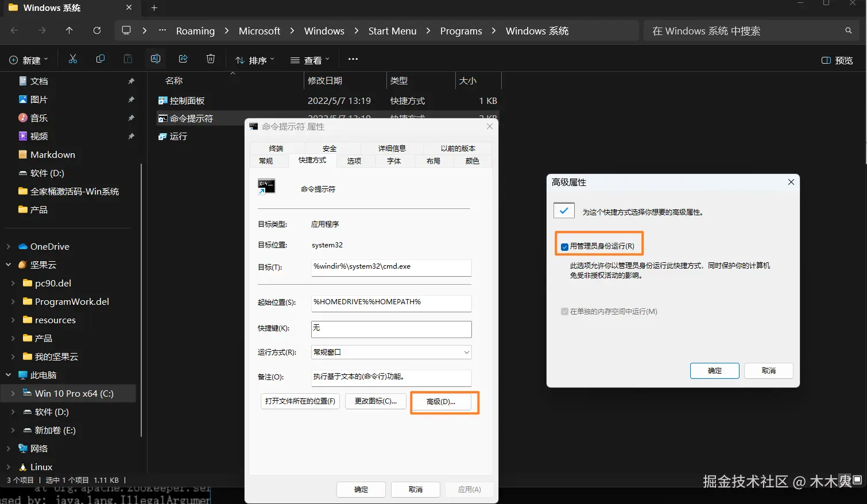The image size is (867, 504).
Task: Click the 备注(O) comment field
Action: [x=391, y=378]
